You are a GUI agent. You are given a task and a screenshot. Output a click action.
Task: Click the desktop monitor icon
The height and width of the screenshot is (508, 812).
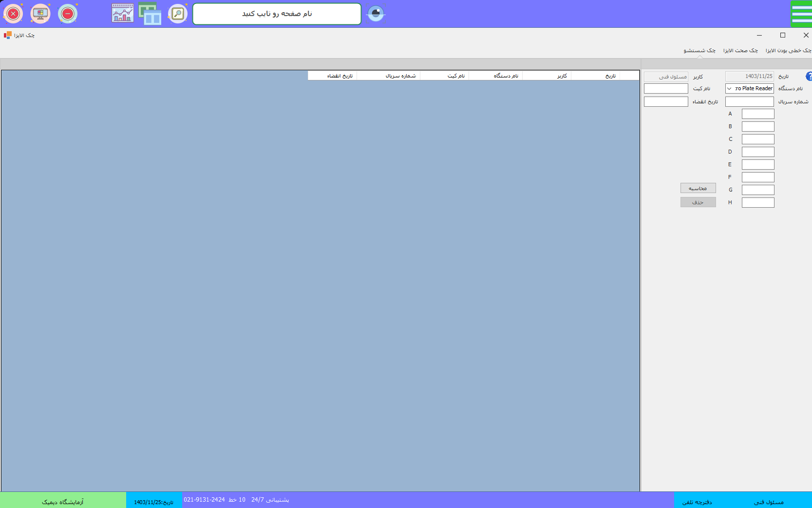40,14
